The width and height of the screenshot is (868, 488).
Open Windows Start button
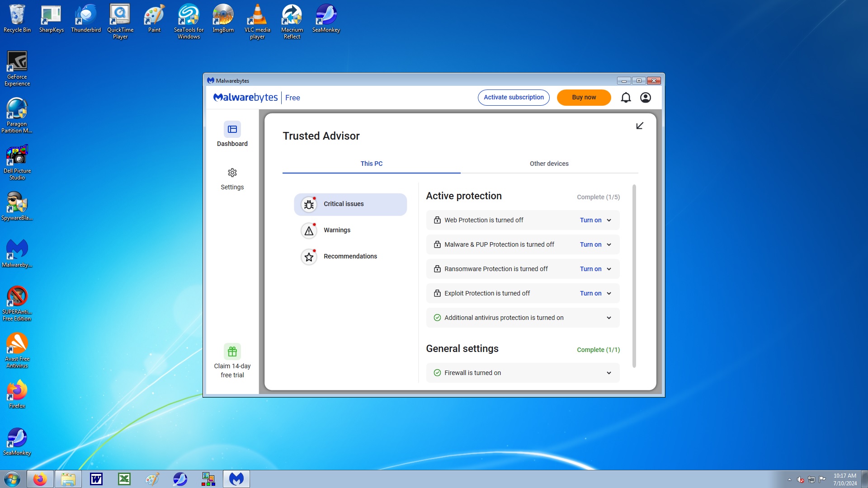tap(12, 479)
